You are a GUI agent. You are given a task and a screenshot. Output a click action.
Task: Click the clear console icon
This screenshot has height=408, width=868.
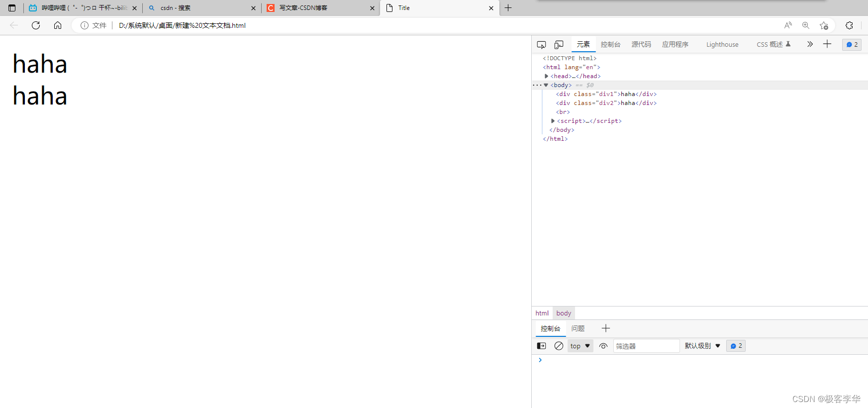tap(559, 346)
